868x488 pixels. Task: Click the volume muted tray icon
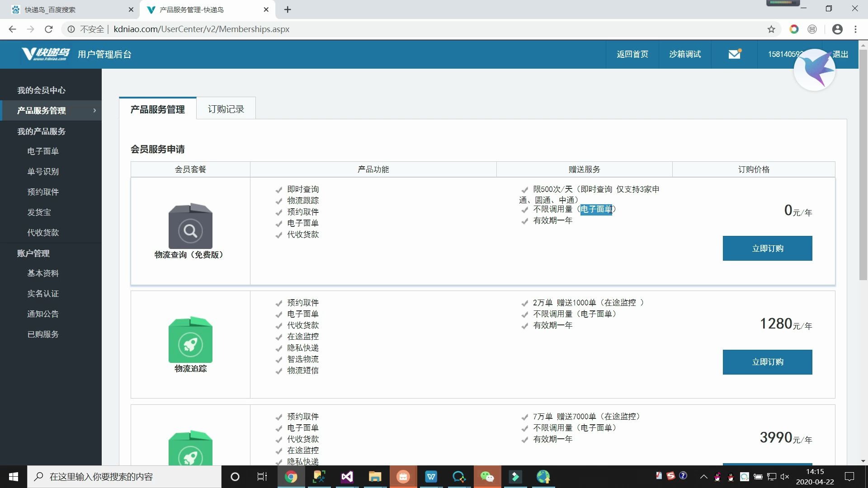pyautogui.click(x=785, y=477)
